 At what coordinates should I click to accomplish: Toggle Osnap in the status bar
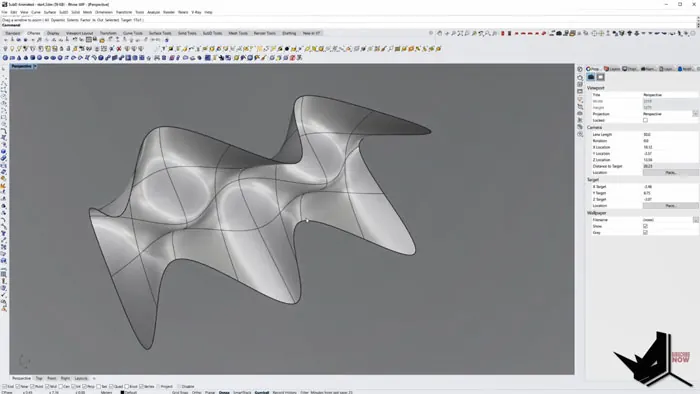[224, 392]
